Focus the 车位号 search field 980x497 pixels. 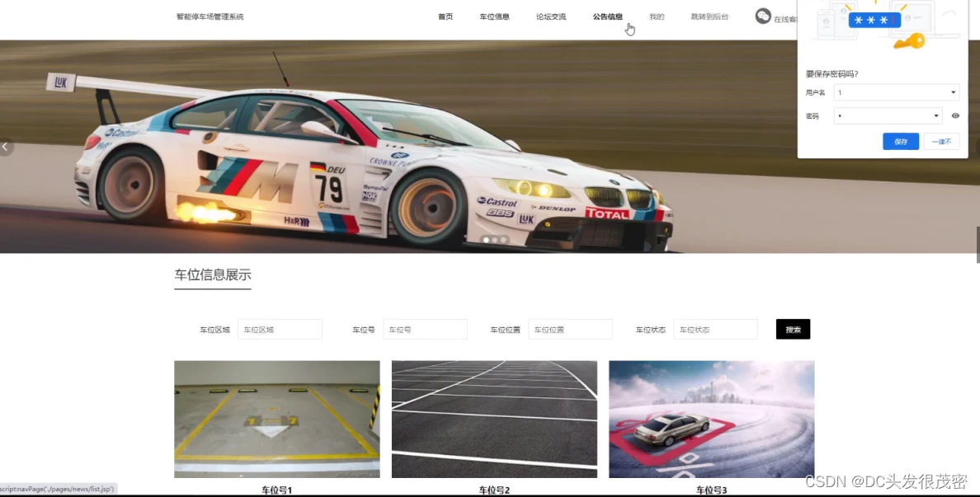tap(425, 329)
